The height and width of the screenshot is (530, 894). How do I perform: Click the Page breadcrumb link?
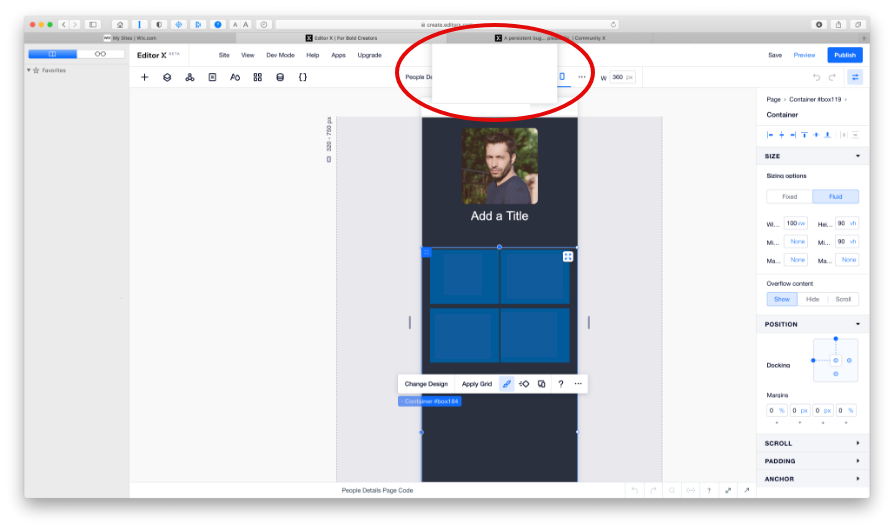[x=773, y=99]
